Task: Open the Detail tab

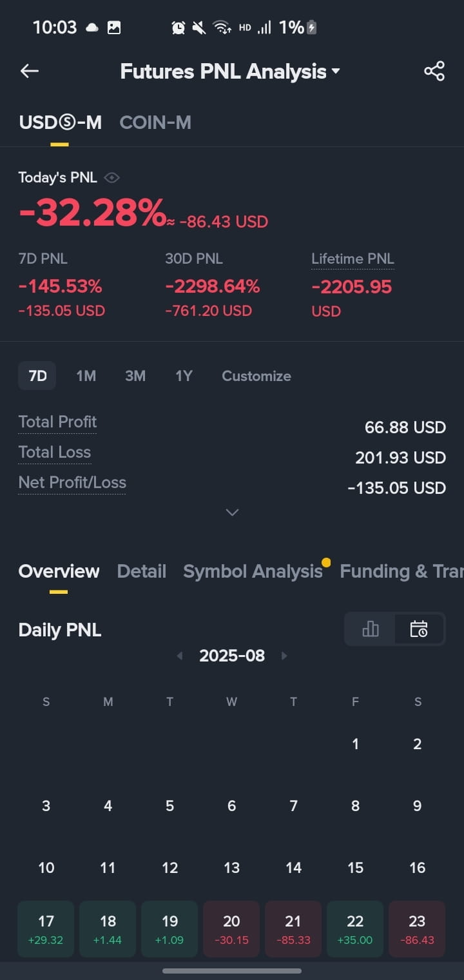Action: click(142, 571)
